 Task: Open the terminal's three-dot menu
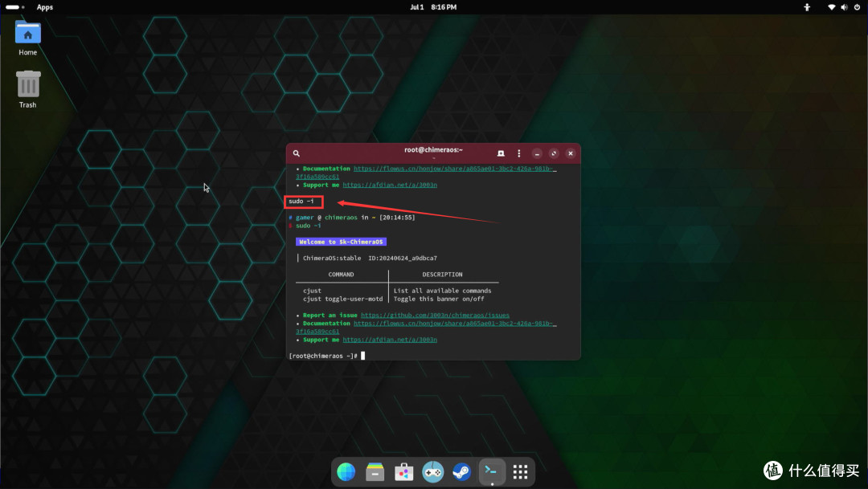coord(519,153)
